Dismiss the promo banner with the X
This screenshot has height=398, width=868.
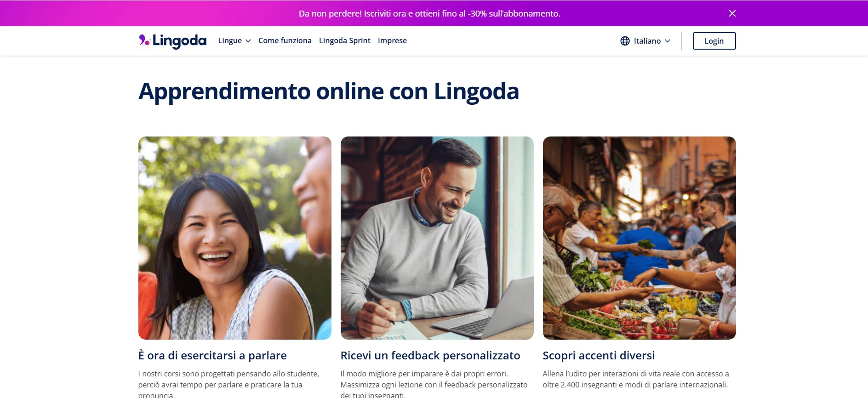click(732, 13)
